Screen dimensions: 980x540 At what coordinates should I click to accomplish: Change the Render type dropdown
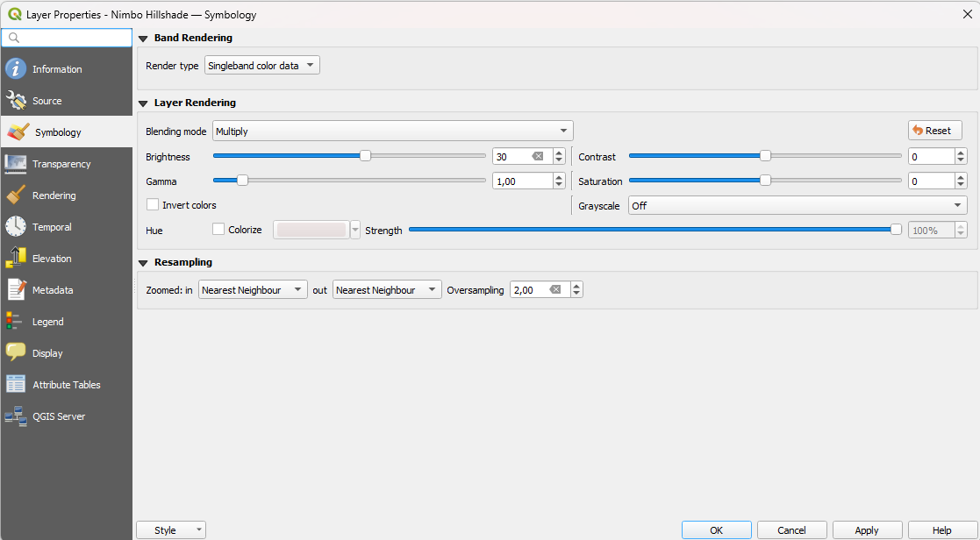[261, 64]
